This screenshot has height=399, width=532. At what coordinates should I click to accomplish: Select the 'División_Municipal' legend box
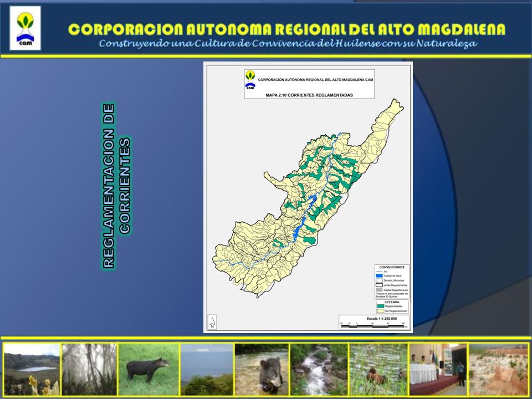click(379, 280)
